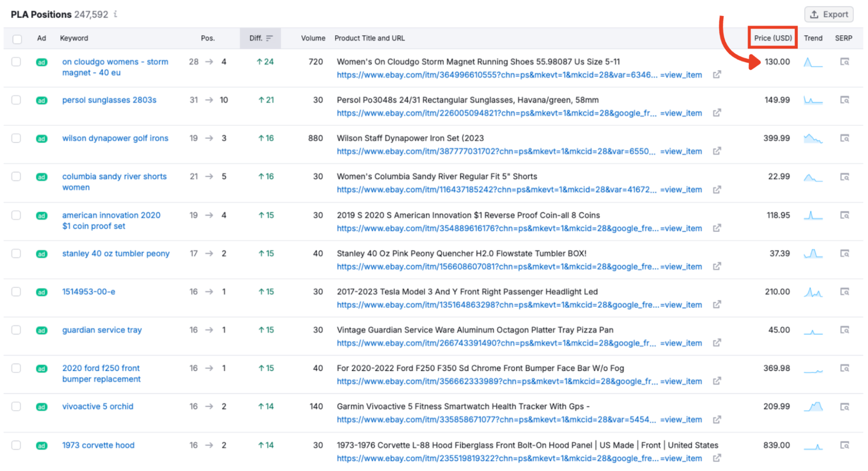Image resolution: width=868 pixels, height=471 pixels.
Task: Open external link icon for Wilson Staff Dynapower URL
Action: point(717,151)
